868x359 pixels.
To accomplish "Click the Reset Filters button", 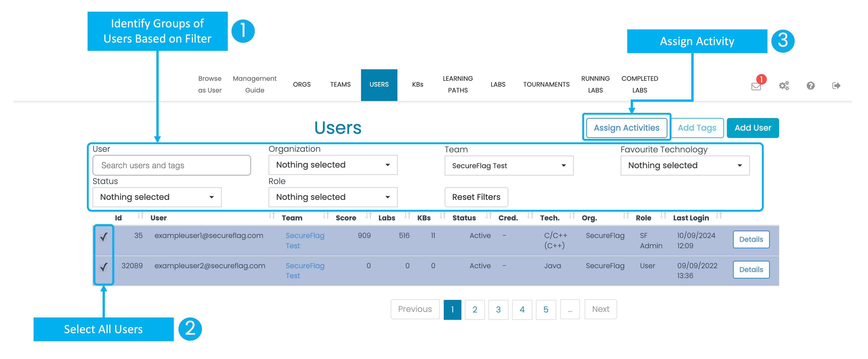I will (x=476, y=197).
